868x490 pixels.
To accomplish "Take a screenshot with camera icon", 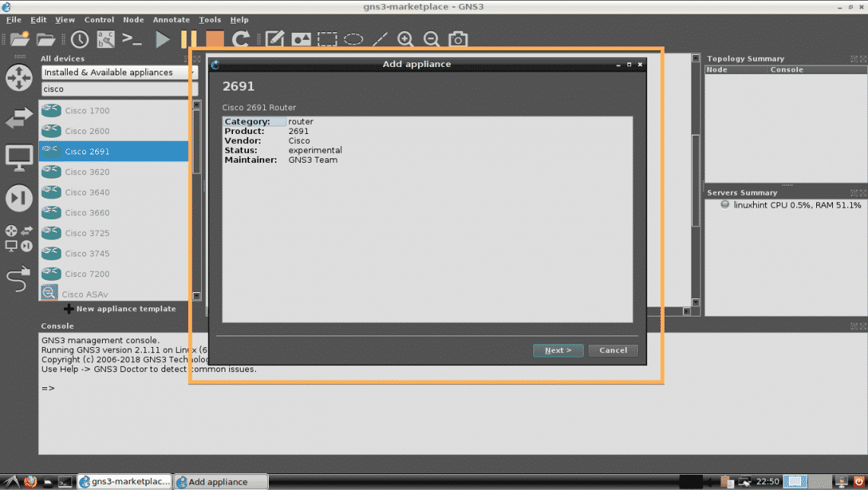I will (x=458, y=40).
